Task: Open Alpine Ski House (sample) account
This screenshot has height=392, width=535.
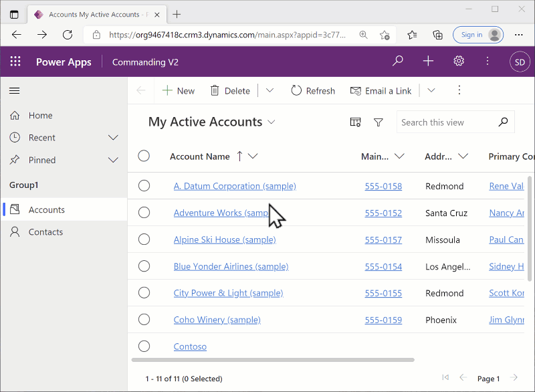Action: tap(225, 240)
